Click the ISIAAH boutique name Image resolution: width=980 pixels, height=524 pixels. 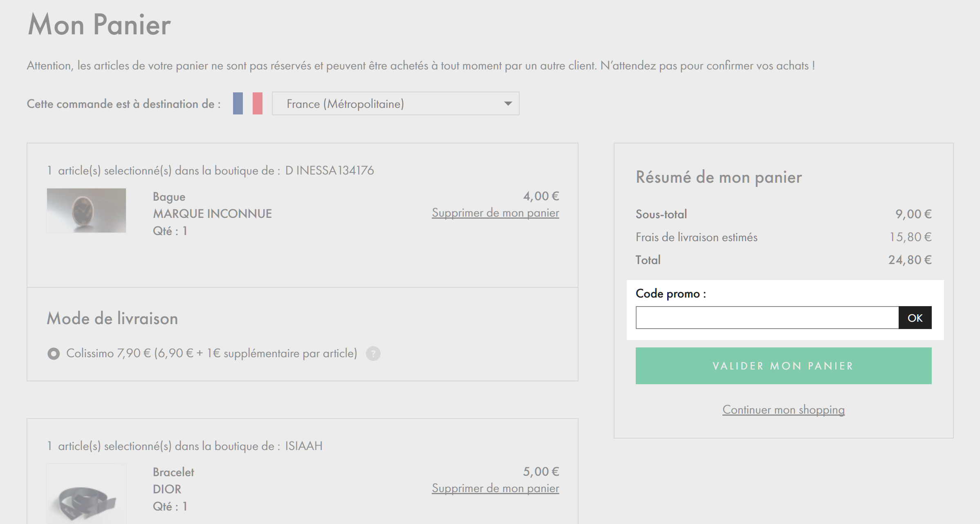coord(304,446)
